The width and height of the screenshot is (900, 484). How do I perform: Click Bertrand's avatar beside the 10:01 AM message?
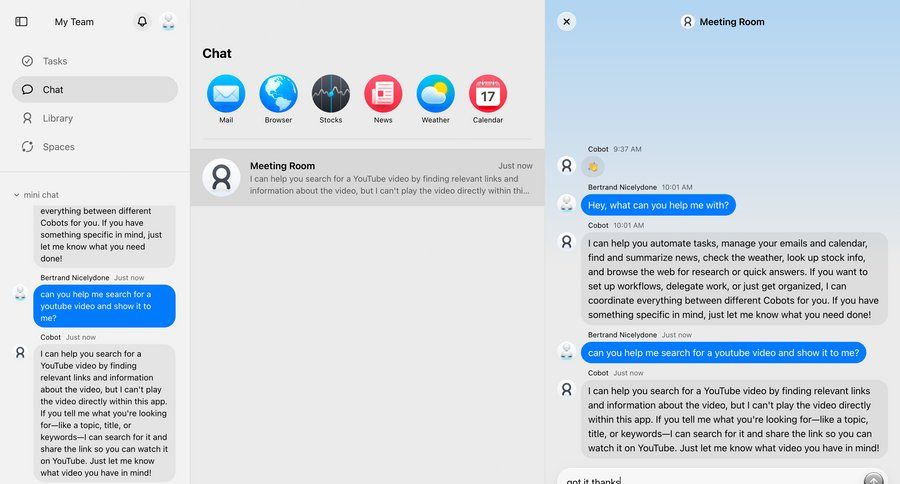point(567,204)
